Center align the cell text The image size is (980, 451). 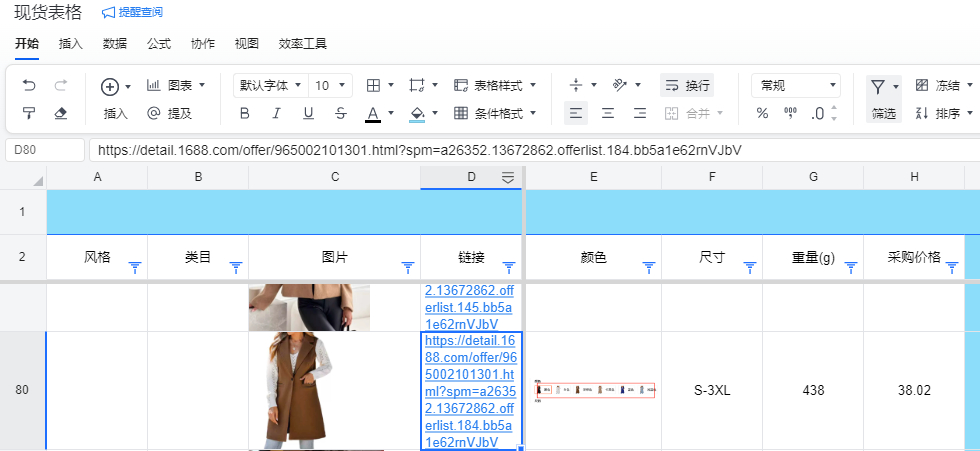pyautogui.click(x=607, y=113)
